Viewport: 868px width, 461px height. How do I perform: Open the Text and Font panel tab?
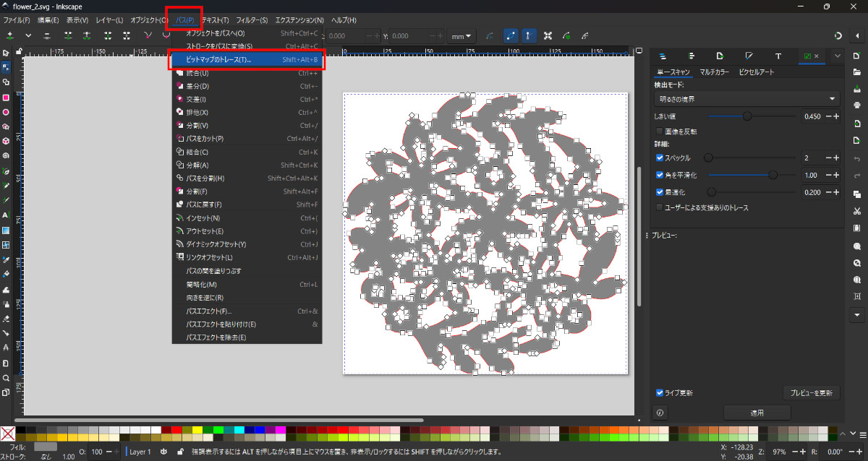click(778, 56)
